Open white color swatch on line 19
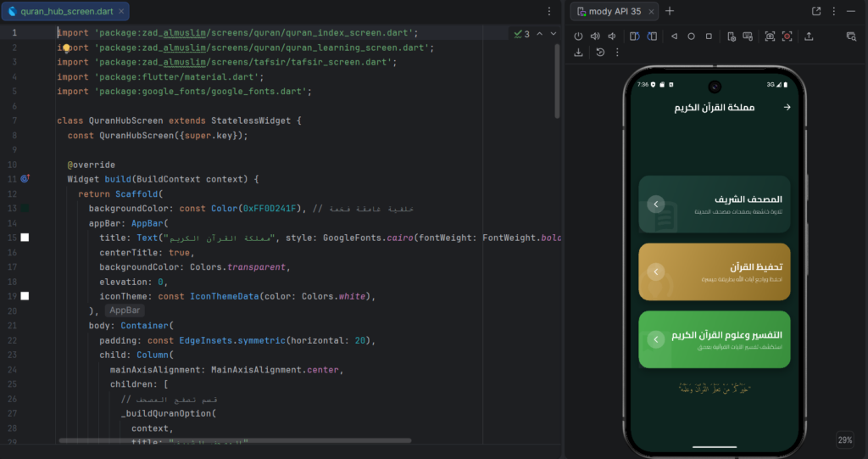868x459 pixels. click(25, 296)
